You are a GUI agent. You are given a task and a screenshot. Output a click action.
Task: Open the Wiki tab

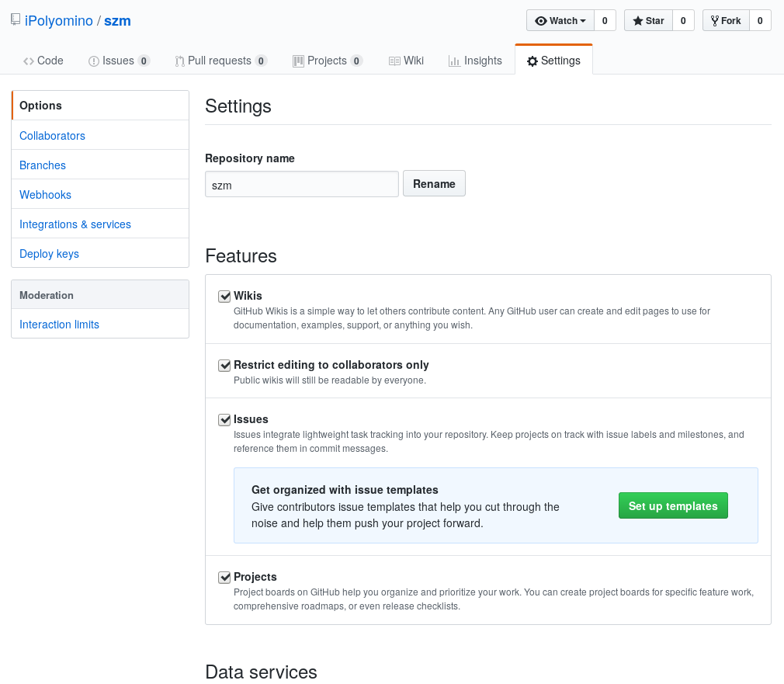[x=406, y=61]
